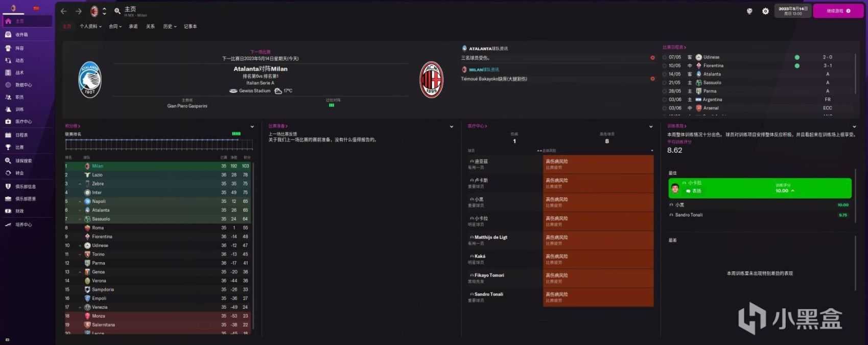Expand the 历史 dropdown menu
The height and width of the screenshot is (345, 868).
click(170, 27)
